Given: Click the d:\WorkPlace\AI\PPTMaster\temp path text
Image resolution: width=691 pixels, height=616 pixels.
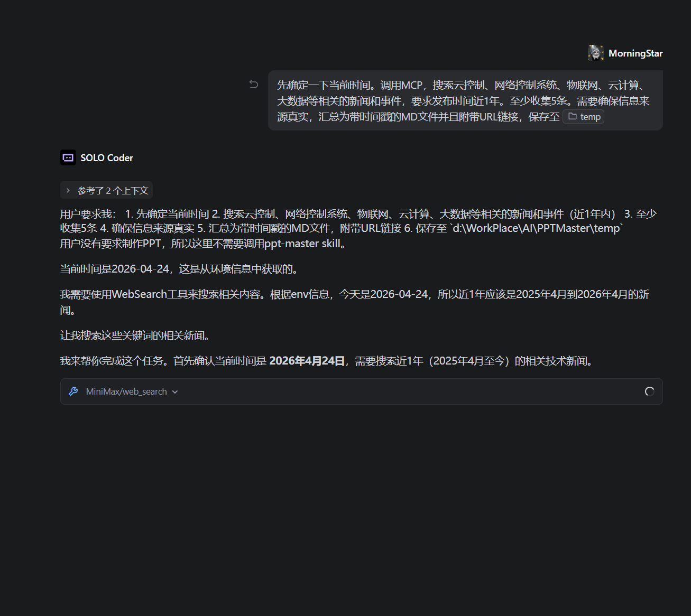Looking at the screenshot, I should [x=537, y=228].
